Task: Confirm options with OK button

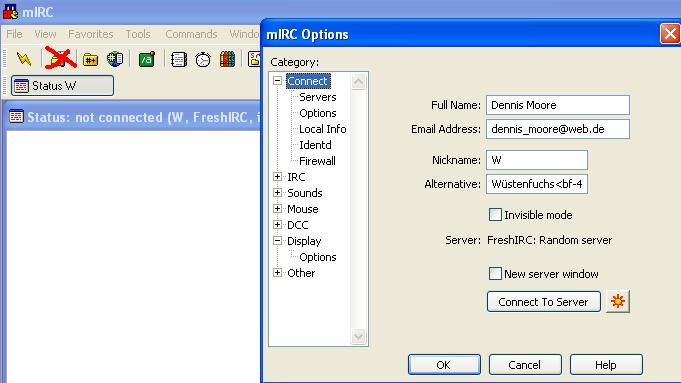Action: click(444, 364)
